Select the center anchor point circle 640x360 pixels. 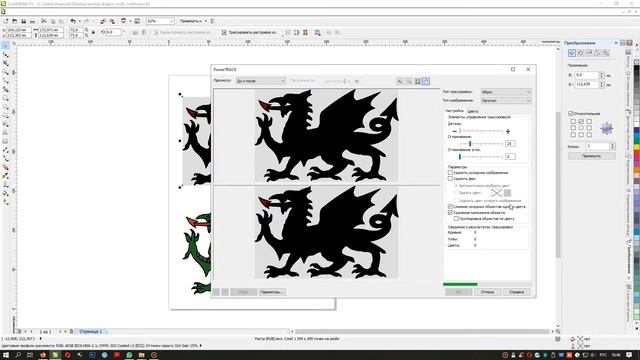pyautogui.click(x=581, y=128)
